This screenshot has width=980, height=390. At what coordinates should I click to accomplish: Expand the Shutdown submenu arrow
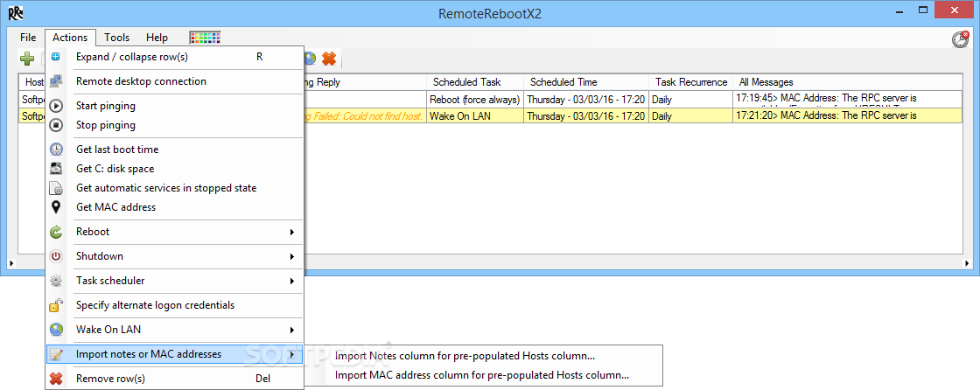[292, 256]
